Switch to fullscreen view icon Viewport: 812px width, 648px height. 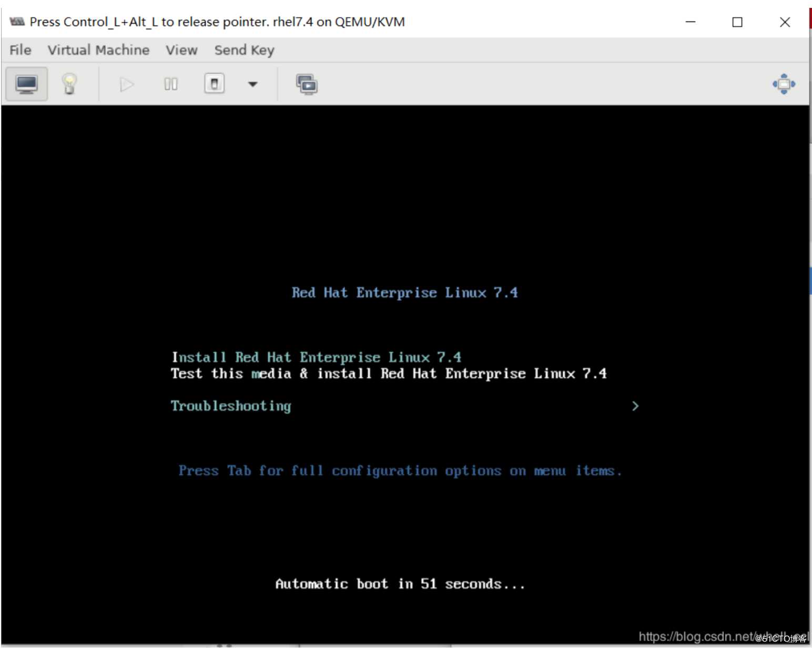(784, 84)
